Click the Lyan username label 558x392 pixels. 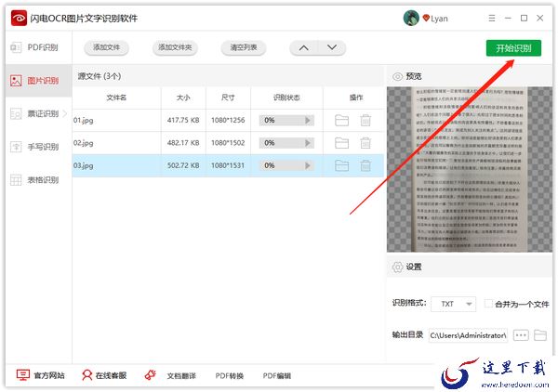pyautogui.click(x=439, y=19)
